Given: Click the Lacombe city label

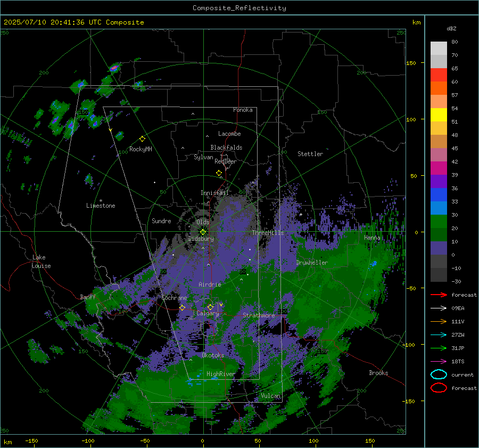Looking at the screenshot, I should pyautogui.click(x=229, y=134).
